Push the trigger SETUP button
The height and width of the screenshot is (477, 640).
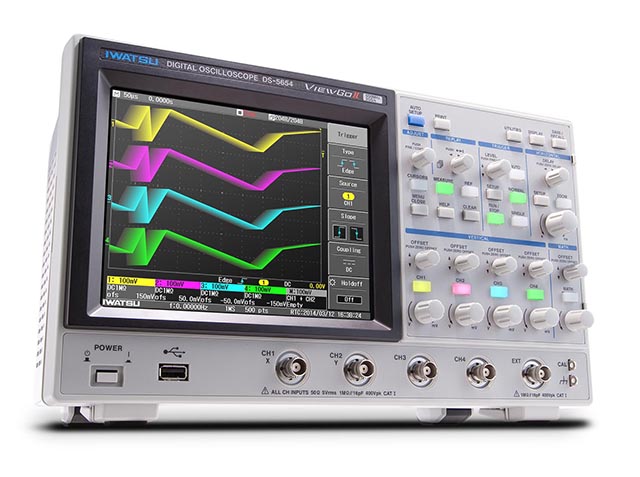pyautogui.click(x=494, y=194)
